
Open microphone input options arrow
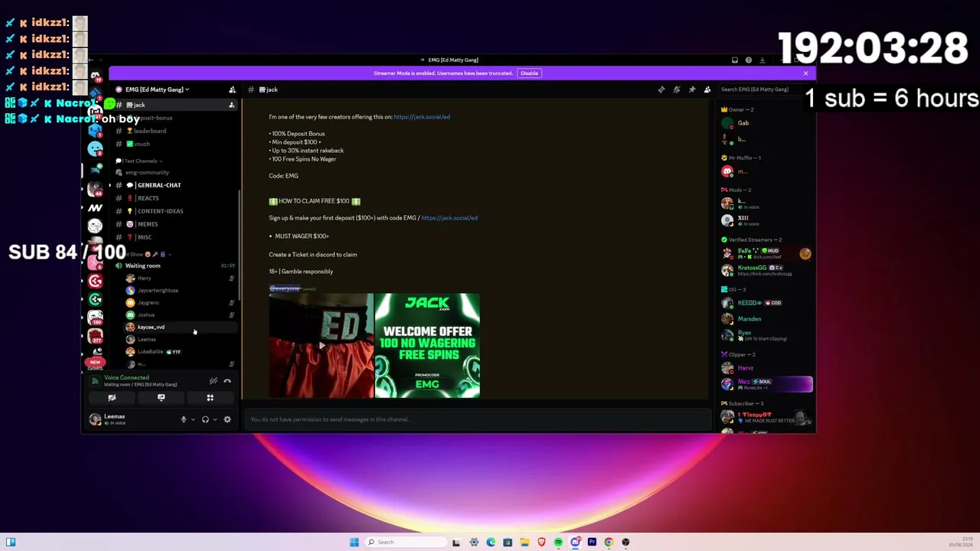pyautogui.click(x=193, y=419)
